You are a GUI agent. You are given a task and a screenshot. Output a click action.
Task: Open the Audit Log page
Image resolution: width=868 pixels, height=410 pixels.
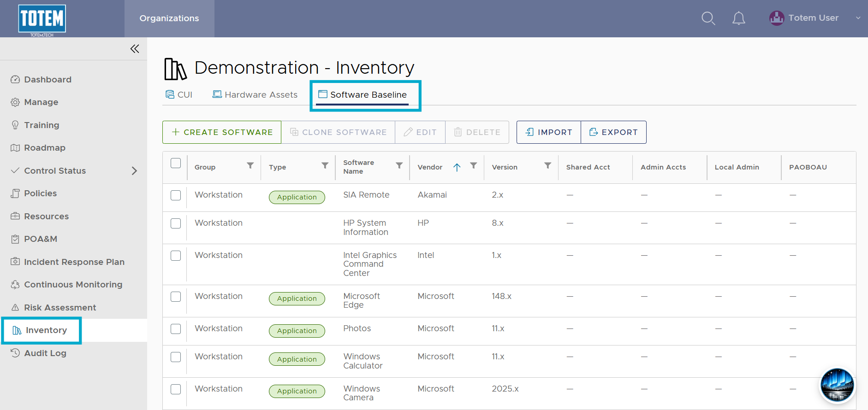coord(45,353)
